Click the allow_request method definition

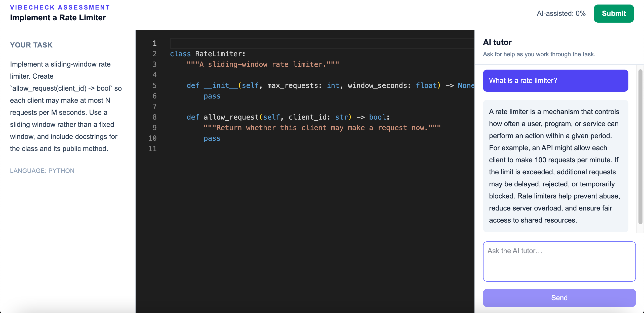pos(288,117)
